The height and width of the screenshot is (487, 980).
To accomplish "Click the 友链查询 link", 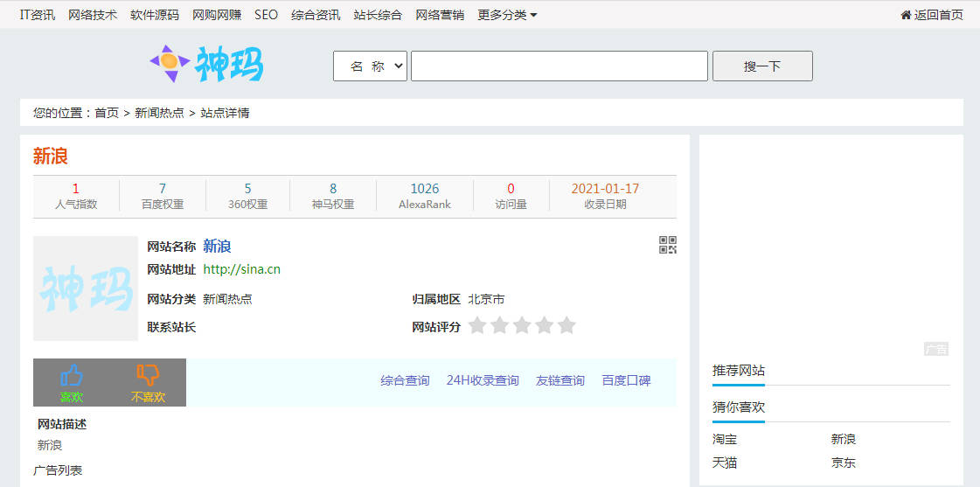I will pos(560,380).
